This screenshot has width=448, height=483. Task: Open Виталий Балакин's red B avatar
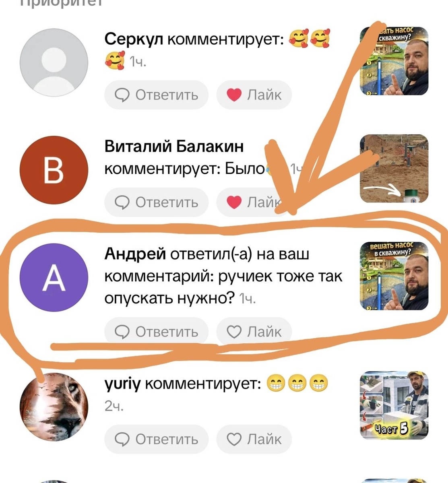pos(54,170)
